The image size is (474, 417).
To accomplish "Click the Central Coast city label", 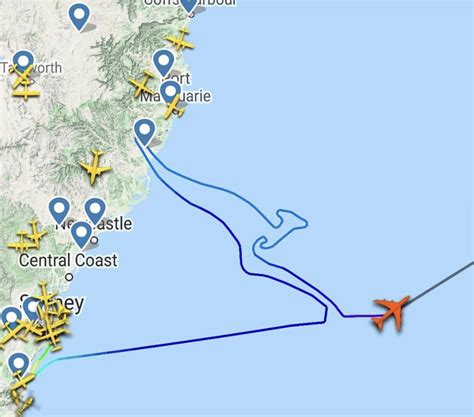I will point(68,260).
